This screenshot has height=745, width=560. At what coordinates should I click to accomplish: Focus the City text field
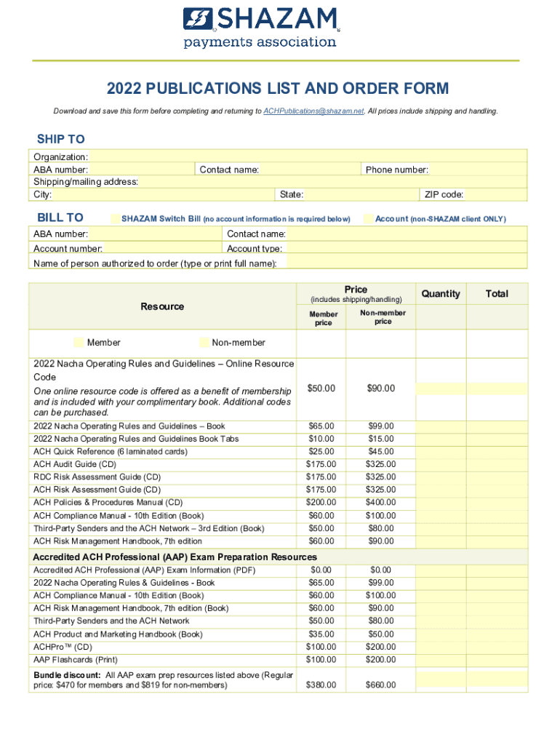coord(157,194)
